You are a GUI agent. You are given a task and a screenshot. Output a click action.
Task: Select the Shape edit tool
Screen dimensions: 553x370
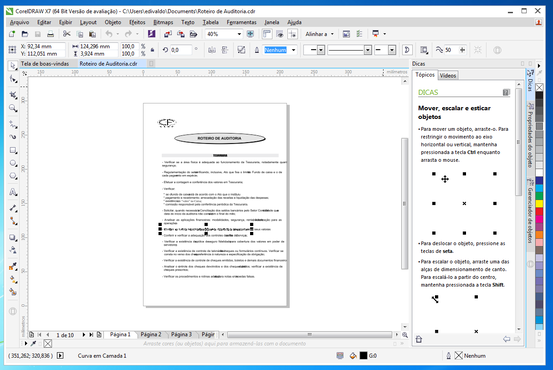pos(13,79)
